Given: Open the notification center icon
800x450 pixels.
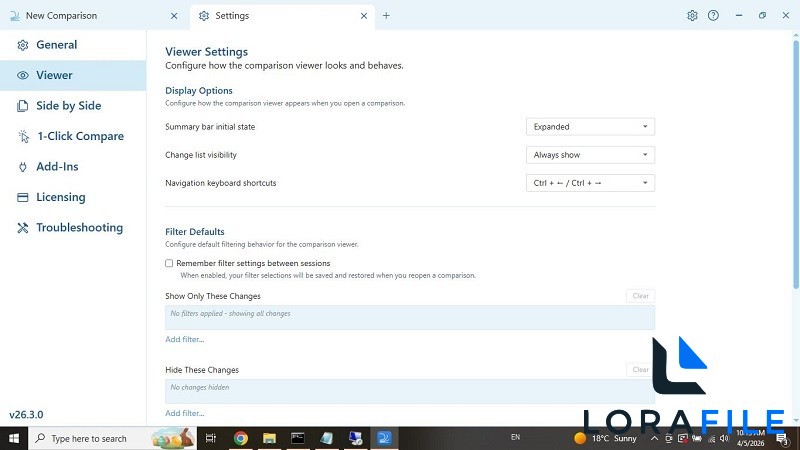Looking at the screenshot, I should (x=783, y=438).
